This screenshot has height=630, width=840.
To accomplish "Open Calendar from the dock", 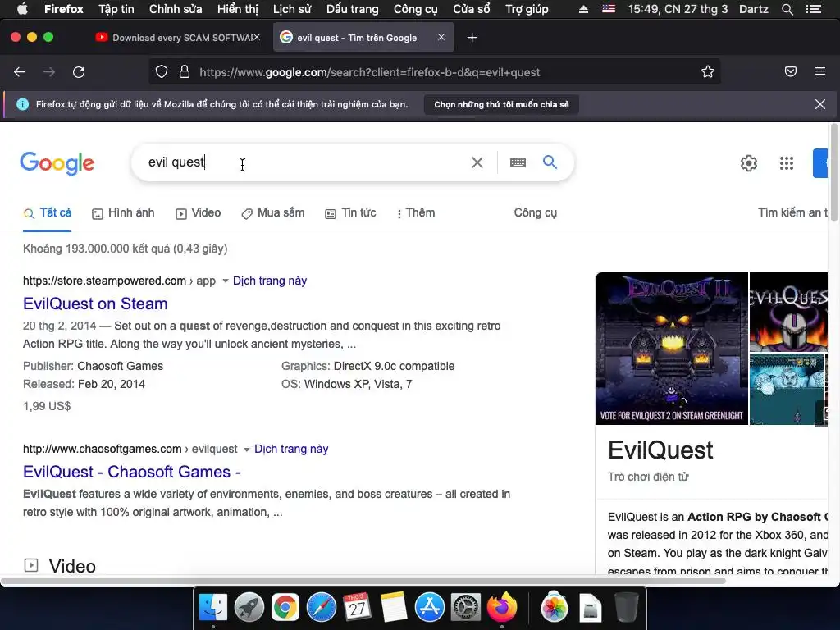I will pyautogui.click(x=358, y=608).
